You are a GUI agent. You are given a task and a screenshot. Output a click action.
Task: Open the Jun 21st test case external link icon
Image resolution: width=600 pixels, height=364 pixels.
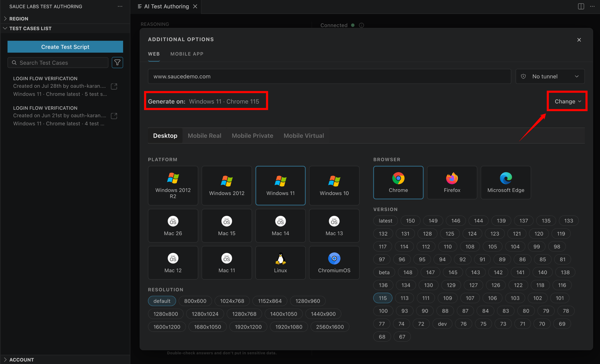pyautogui.click(x=114, y=116)
